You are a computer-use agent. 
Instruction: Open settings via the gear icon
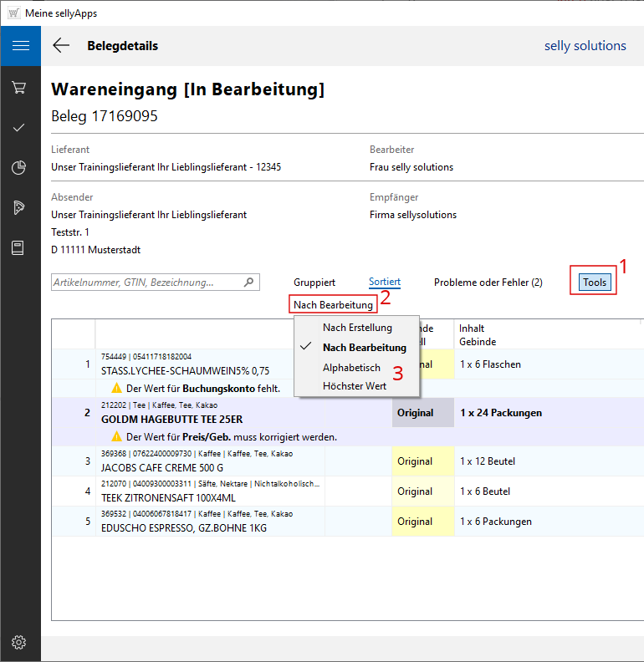pyautogui.click(x=19, y=642)
